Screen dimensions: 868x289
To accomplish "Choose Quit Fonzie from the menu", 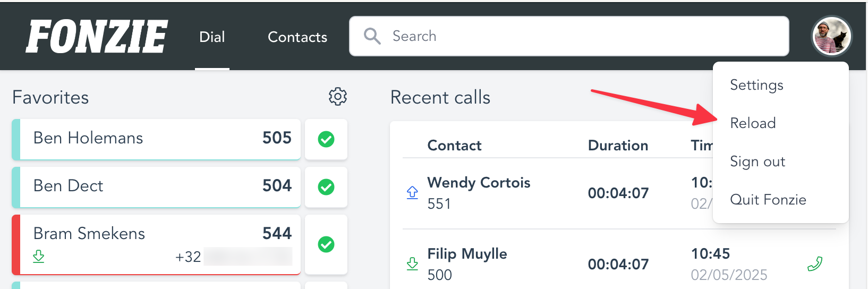I will click(768, 200).
